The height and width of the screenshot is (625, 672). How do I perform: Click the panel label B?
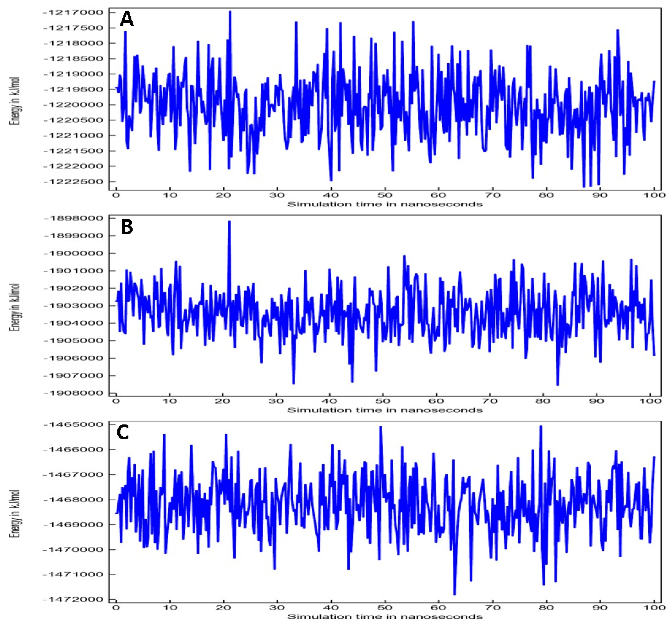pyautogui.click(x=127, y=227)
